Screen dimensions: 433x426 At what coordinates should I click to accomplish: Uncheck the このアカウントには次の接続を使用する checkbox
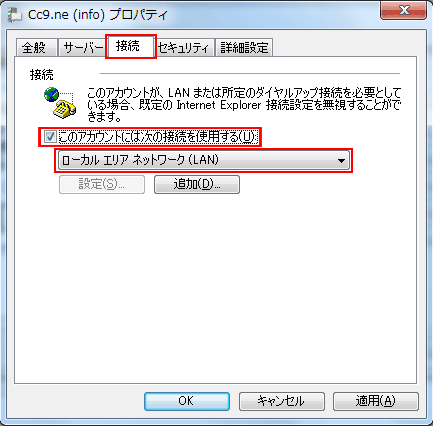tap(50, 137)
